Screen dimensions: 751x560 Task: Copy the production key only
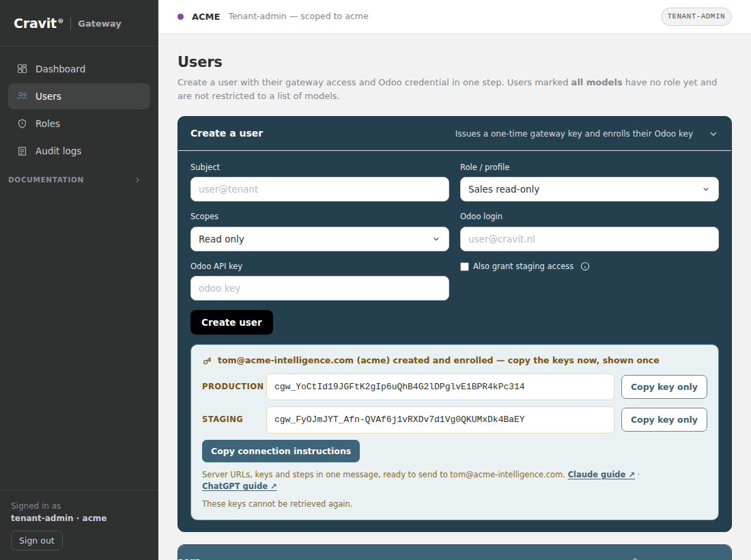(664, 387)
